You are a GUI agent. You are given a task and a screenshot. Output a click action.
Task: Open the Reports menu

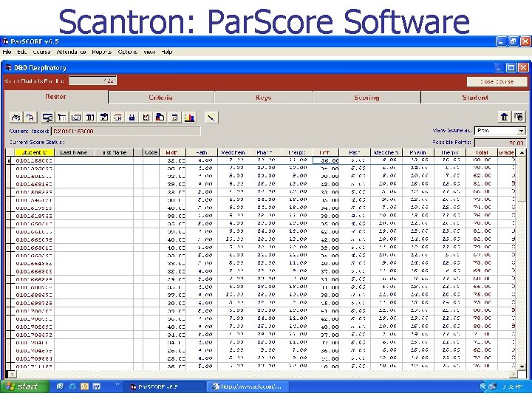[x=101, y=52]
